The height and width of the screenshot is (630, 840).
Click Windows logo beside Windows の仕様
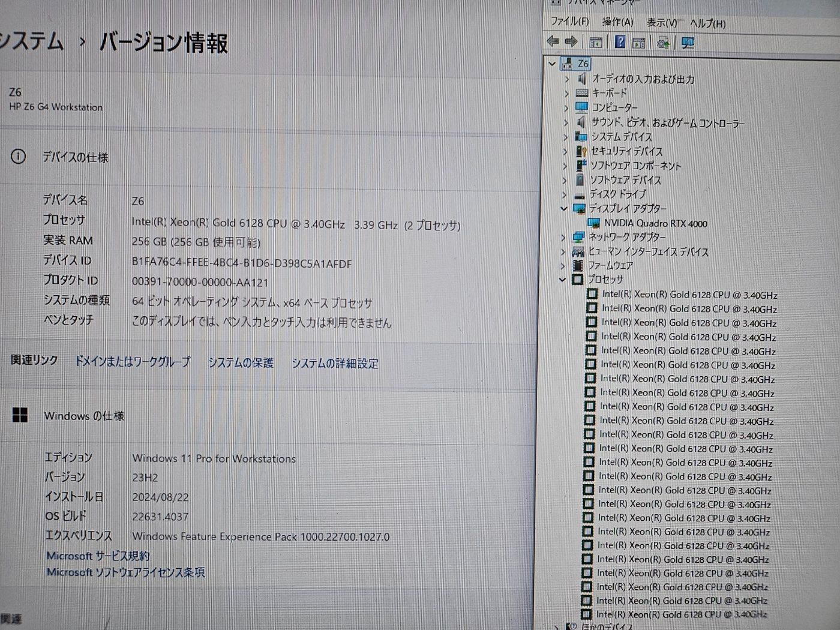click(x=20, y=415)
